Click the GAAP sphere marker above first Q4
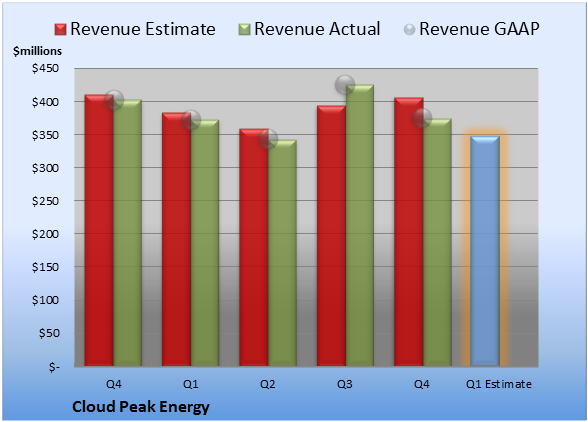Image resolution: width=588 pixels, height=422 pixels. coord(114,100)
